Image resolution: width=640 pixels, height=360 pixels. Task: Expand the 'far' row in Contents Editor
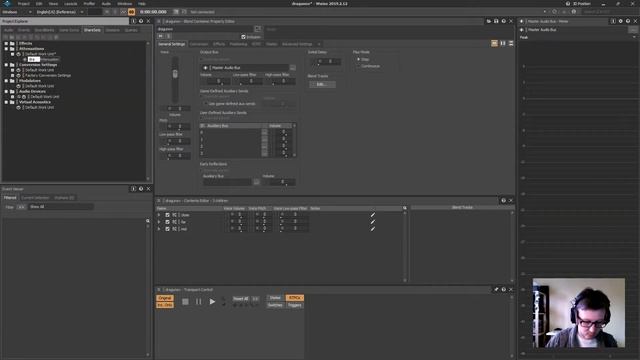pyautogui.click(x=159, y=222)
